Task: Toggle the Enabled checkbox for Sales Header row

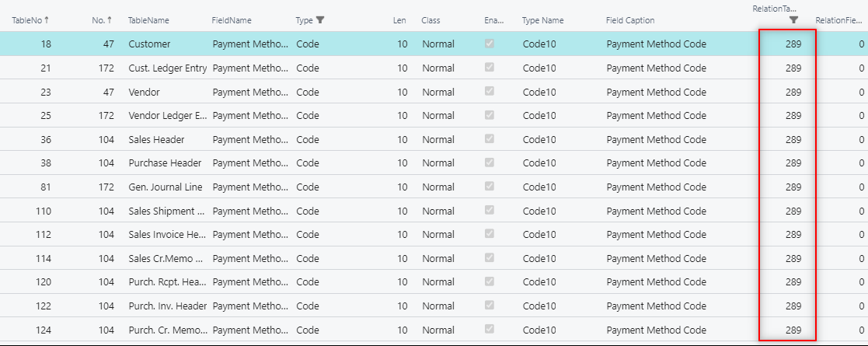Action: [x=489, y=139]
